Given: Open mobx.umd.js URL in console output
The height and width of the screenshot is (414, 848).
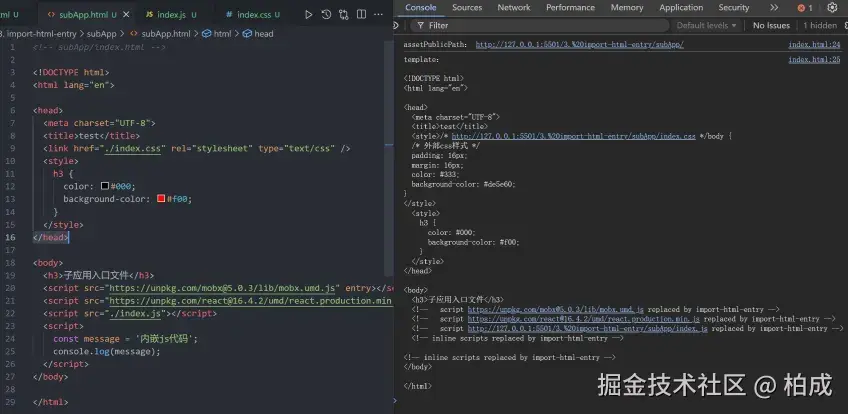Looking at the screenshot, I should [555, 310].
